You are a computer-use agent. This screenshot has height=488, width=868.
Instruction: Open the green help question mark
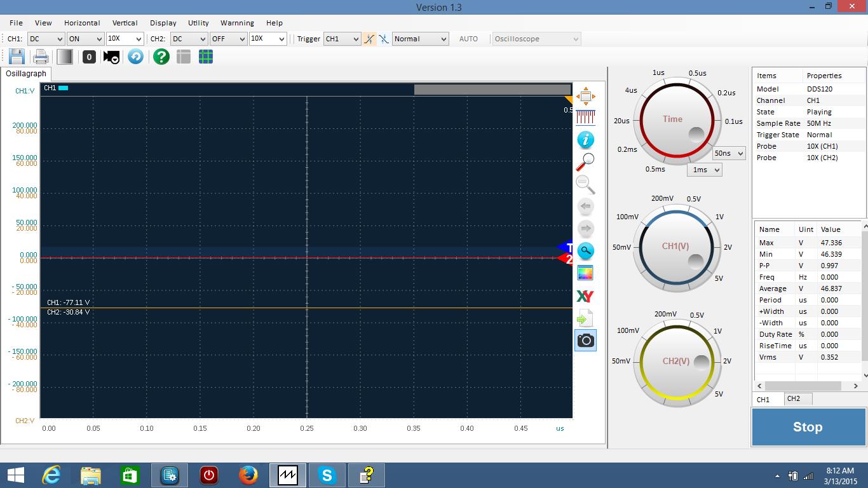(x=161, y=57)
